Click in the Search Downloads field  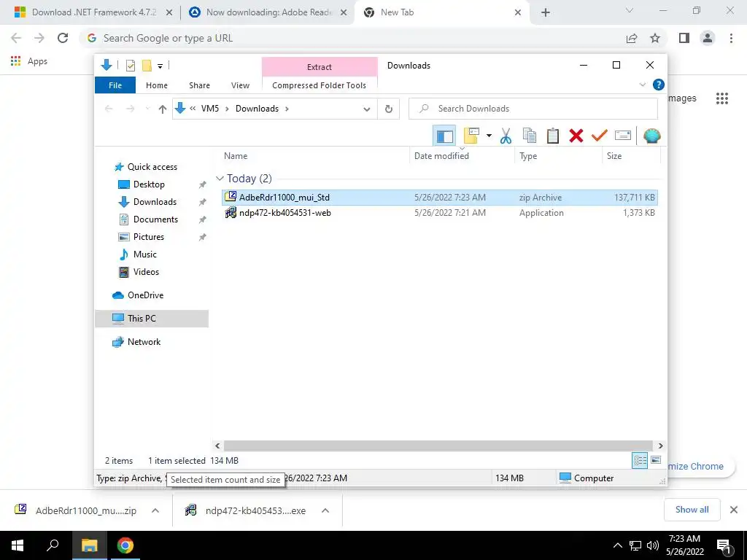[x=533, y=109]
